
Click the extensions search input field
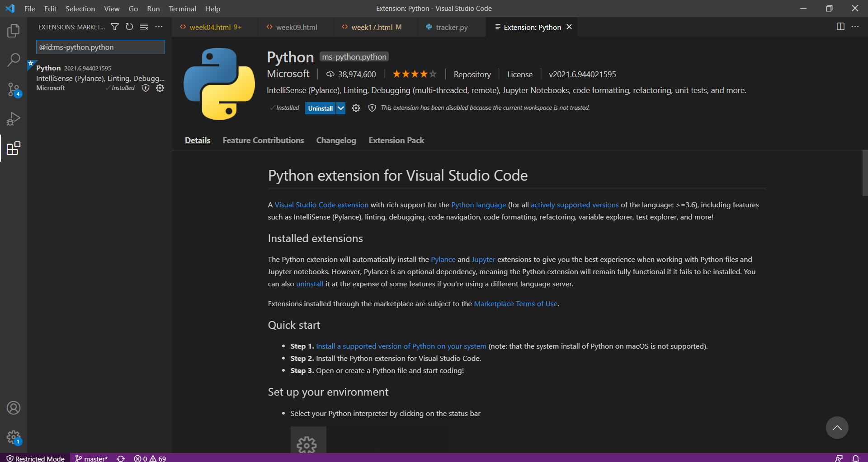[100, 47]
